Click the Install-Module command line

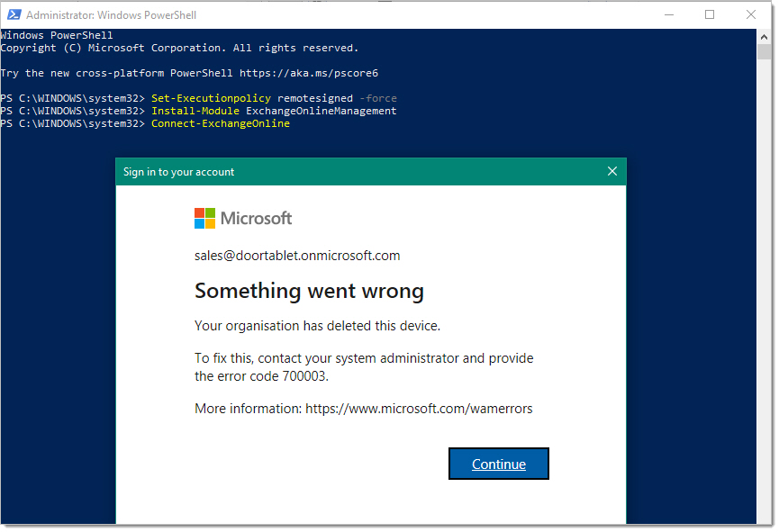[199, 111]
